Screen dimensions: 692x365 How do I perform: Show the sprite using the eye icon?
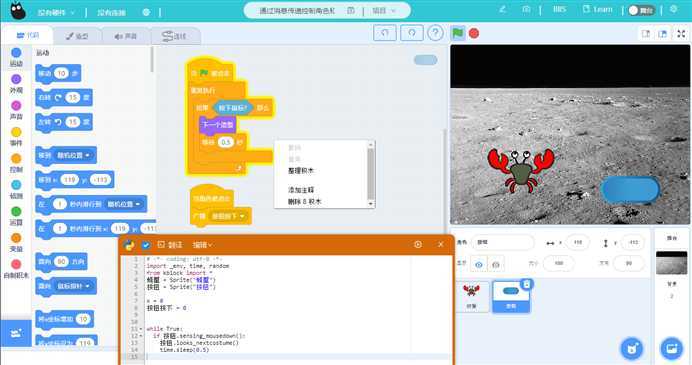coord(479,264)
